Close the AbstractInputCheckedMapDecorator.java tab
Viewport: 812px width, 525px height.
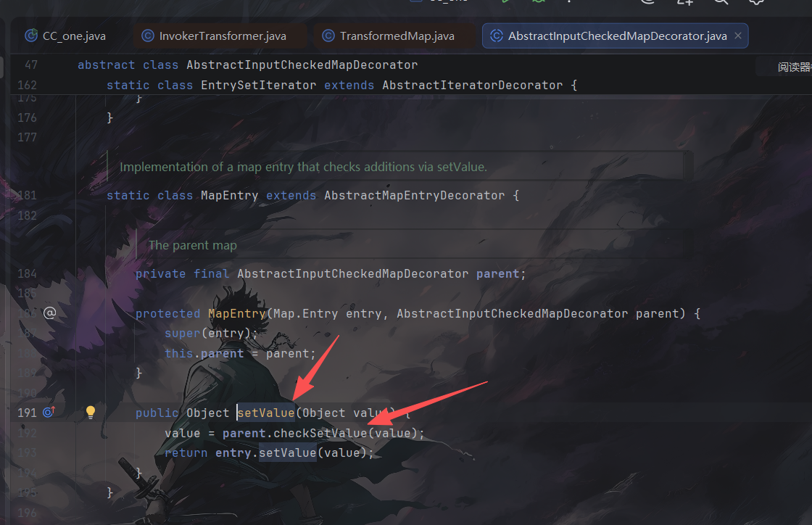click(738, 36)
